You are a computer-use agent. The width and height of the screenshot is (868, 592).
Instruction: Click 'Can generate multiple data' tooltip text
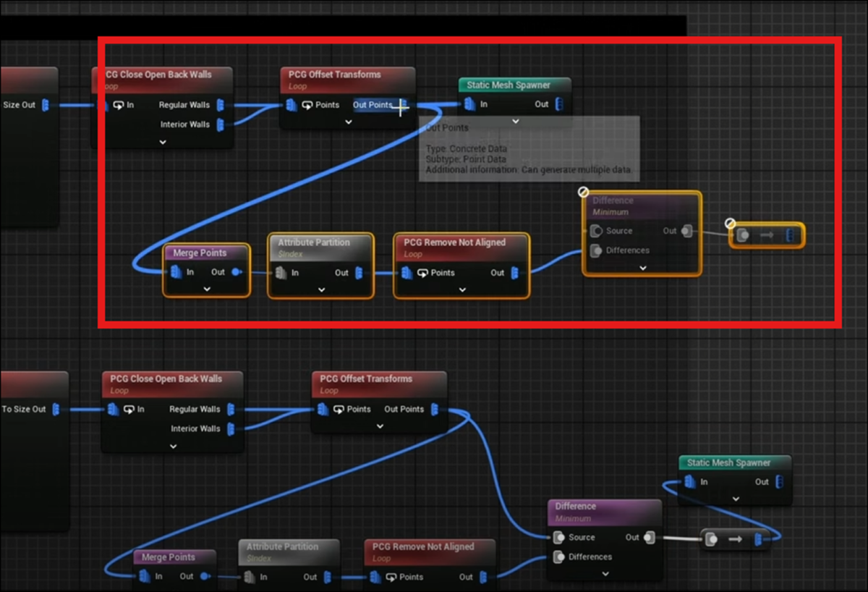(x=576, y=169)
